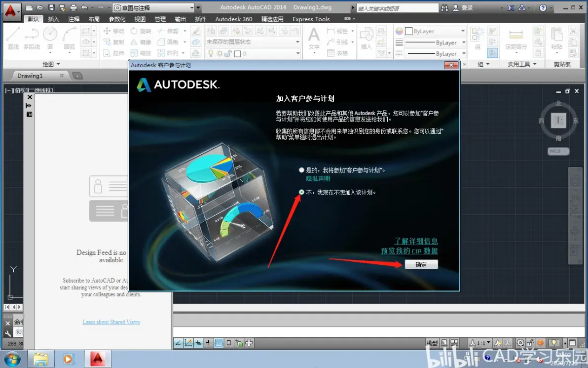The width and height of the screenshot is (588, 368).
Task: Switch to the 插入 ribbon tab
Action: click(53, 19)
